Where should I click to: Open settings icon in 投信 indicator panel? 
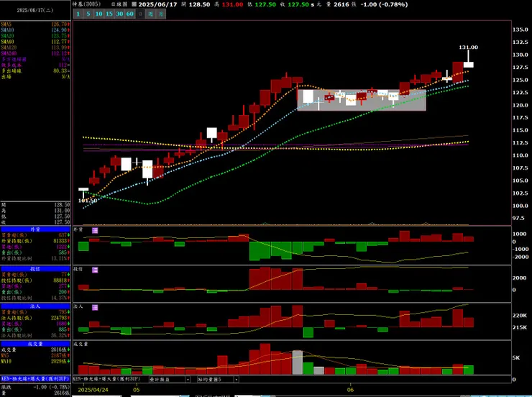pyautogui.click(x=95, y=270)
